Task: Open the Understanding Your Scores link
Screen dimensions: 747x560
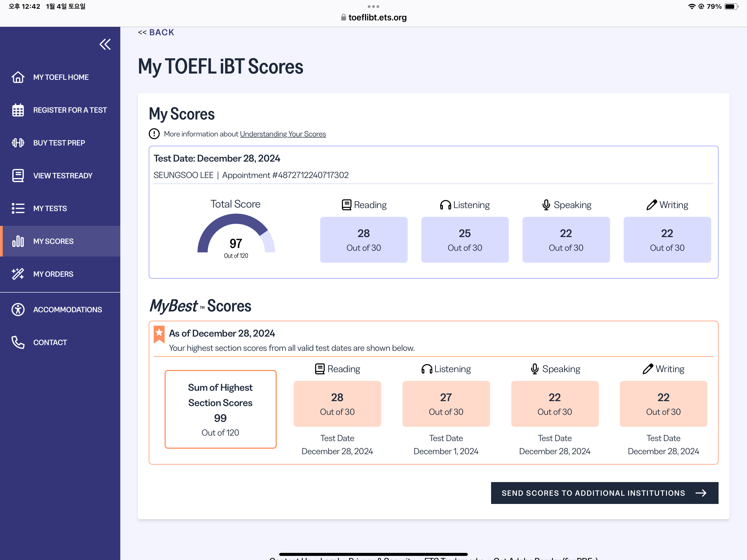Action: pos(283,134)
